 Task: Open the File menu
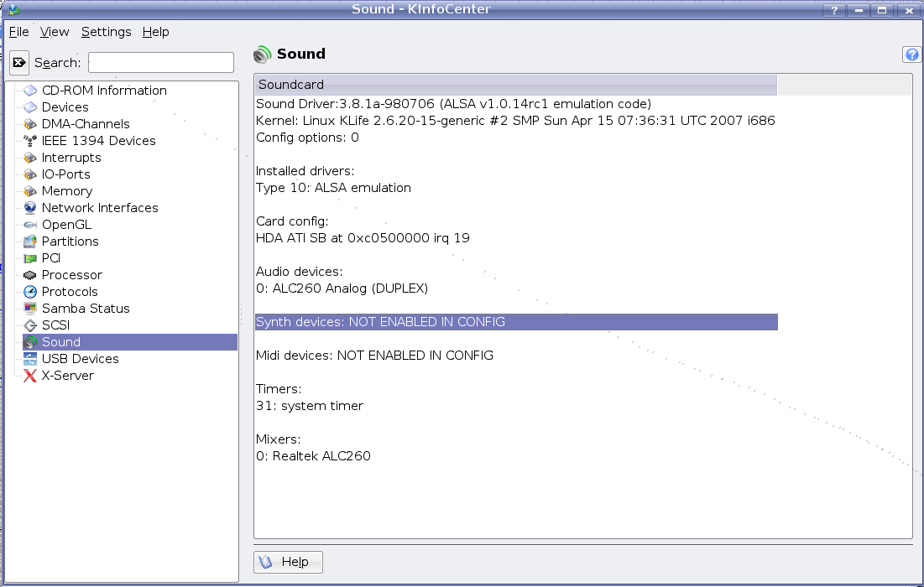click(x=18, y=32)
